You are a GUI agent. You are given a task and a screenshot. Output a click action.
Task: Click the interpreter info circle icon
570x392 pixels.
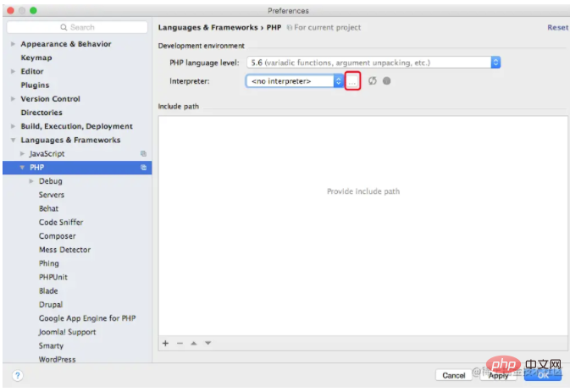(386, 81)
